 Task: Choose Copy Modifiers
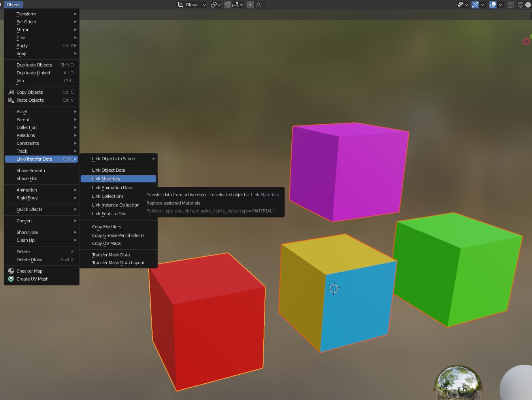pos(119,227)
